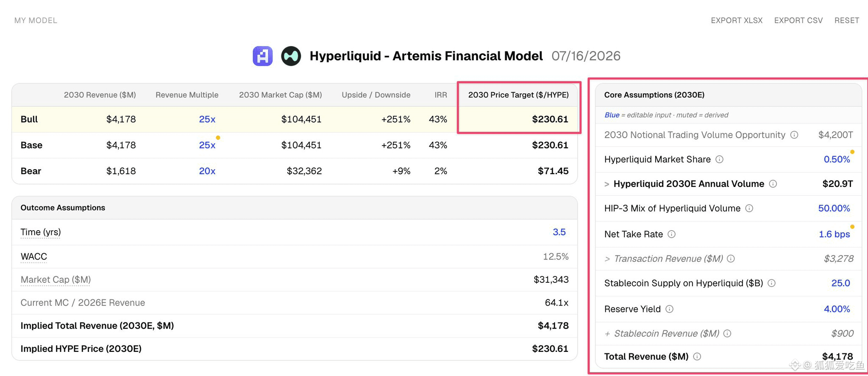This screenshot has height=376, width=868.
Task: Click the Bear upside value +9%
Action: click(x=401, y=171)
